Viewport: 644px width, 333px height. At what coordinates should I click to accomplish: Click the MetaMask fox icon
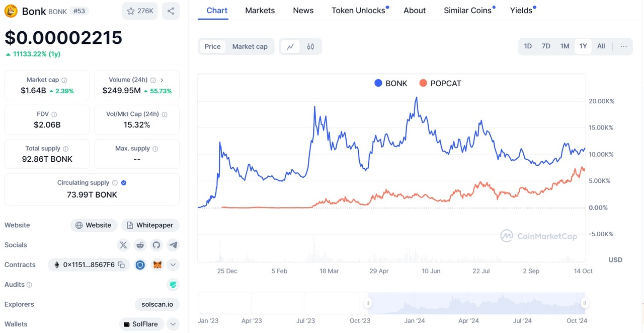(x=157, y=264)
